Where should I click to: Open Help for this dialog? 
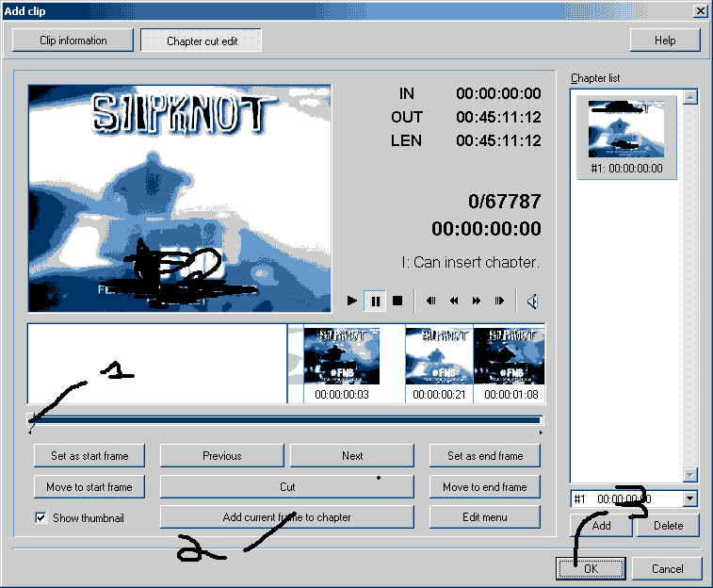click(x=665, y=41)
